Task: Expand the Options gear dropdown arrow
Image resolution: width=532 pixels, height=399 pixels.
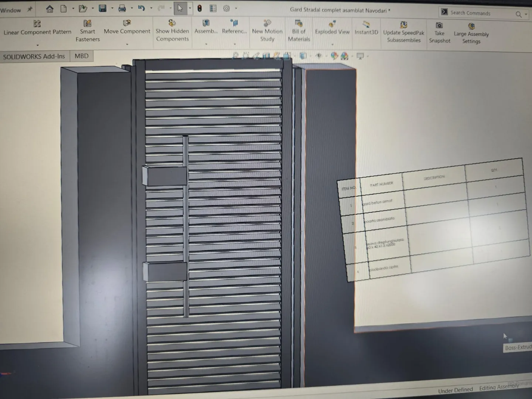Action: [x=236, y=8]
